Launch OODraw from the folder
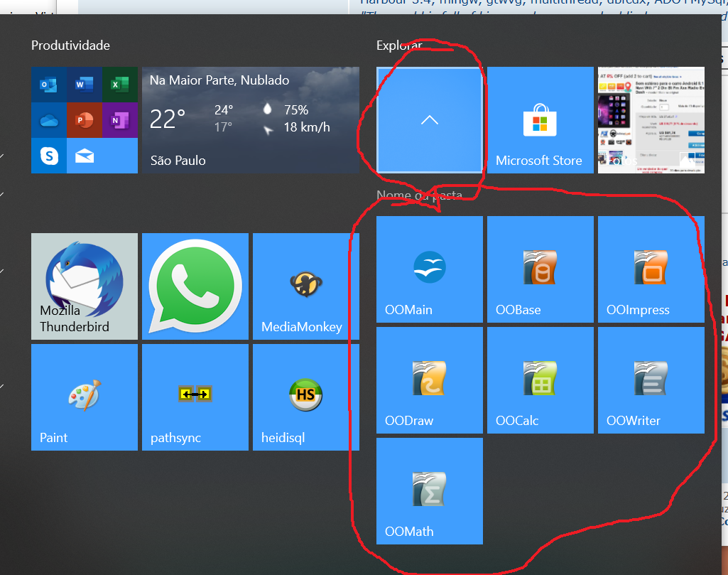 (429, 380)
